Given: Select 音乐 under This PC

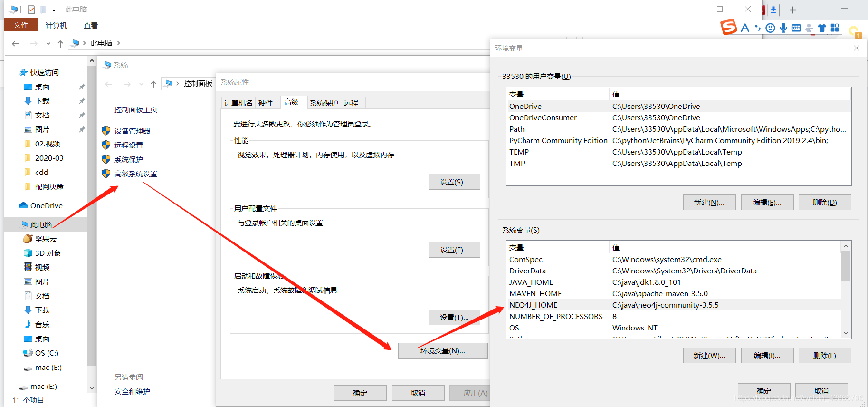Looking at the screenshot, I should pos(42,324).
